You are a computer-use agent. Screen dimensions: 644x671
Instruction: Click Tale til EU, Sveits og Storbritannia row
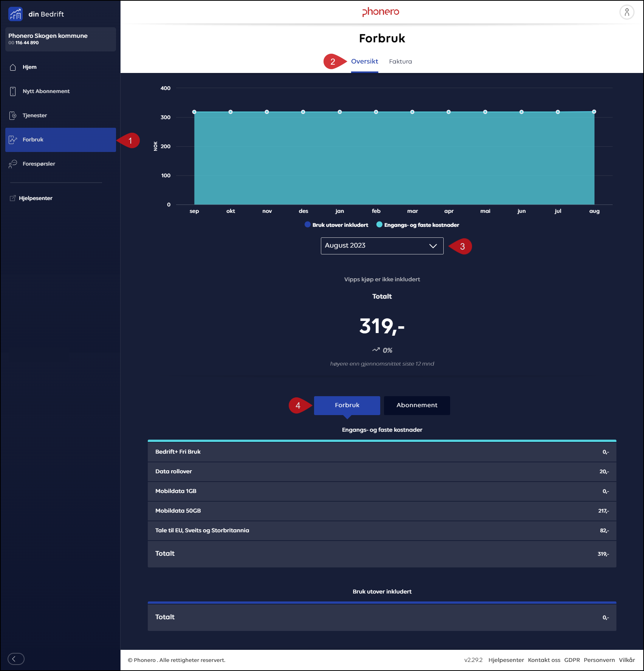pos(382,531)
